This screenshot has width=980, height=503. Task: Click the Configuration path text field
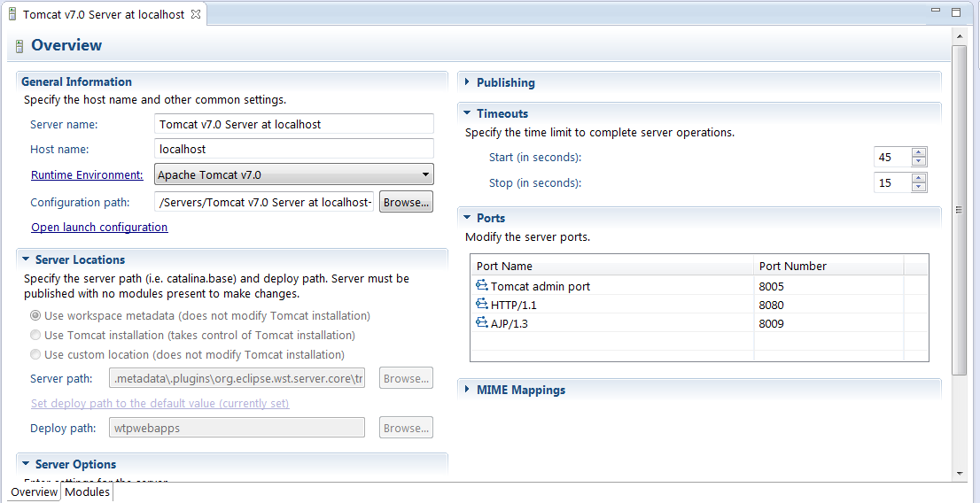[264, 202]
